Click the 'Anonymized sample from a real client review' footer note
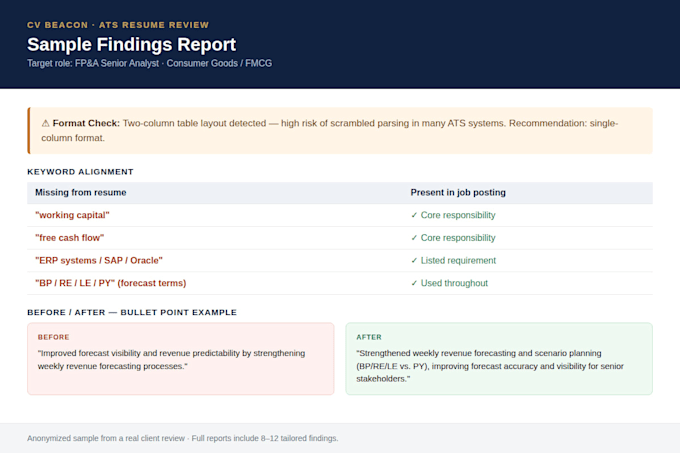 (183, 438)
